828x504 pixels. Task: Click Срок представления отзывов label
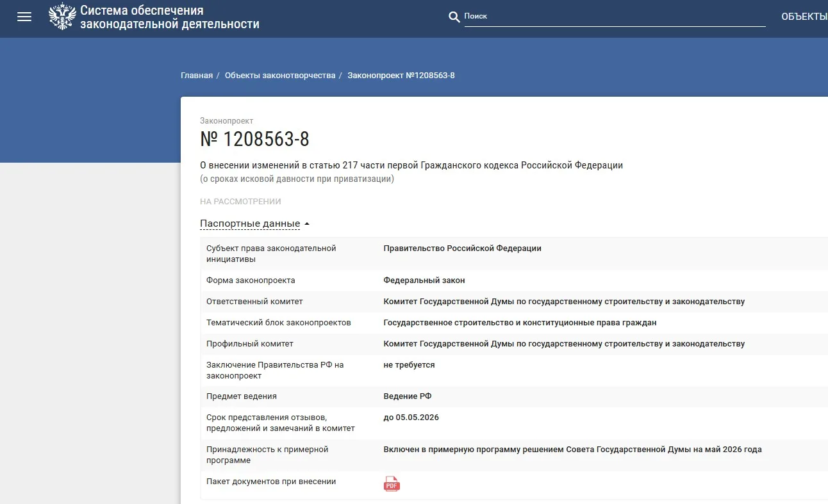[281, 423]
